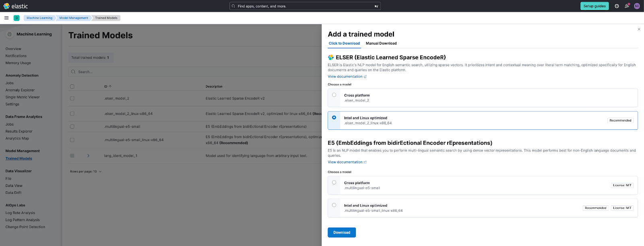Screen dimensions: 644x246
Task: Click the Trained Models breadcrumb
Action: coord(106,18)
